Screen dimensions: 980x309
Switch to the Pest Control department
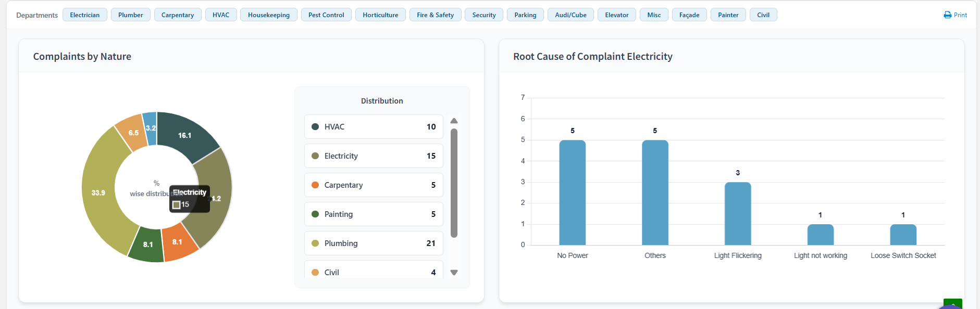[326, 15]
